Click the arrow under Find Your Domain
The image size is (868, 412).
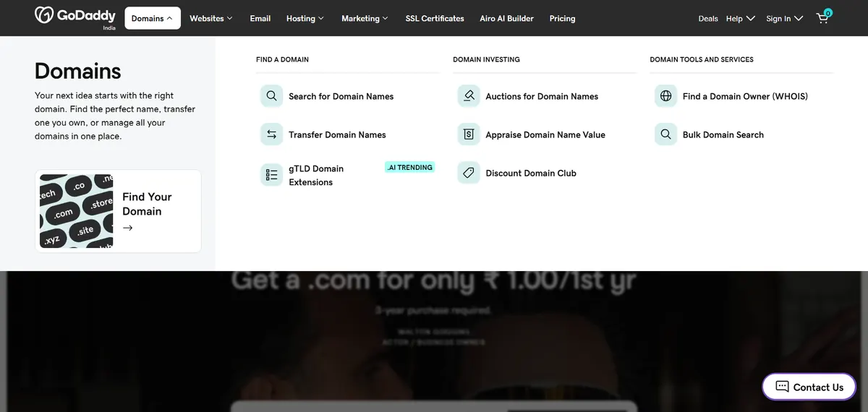pyautogui.click(x=128, y=228)
